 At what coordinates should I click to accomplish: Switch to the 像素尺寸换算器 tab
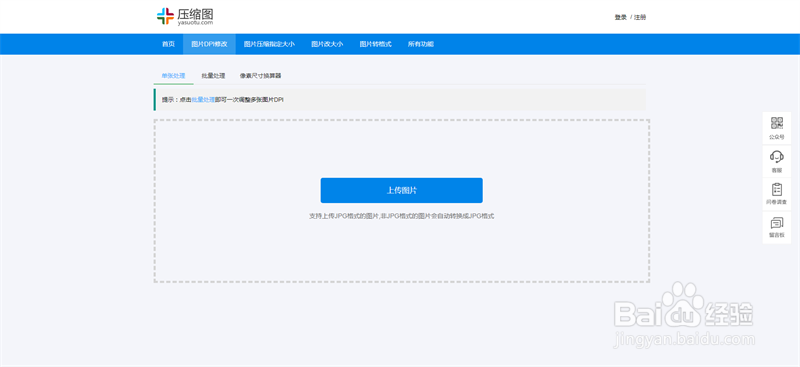pos(260,76)
